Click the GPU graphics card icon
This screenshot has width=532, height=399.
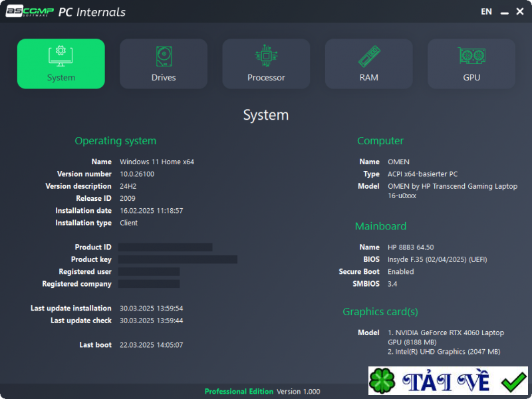(x=471, y=55)
